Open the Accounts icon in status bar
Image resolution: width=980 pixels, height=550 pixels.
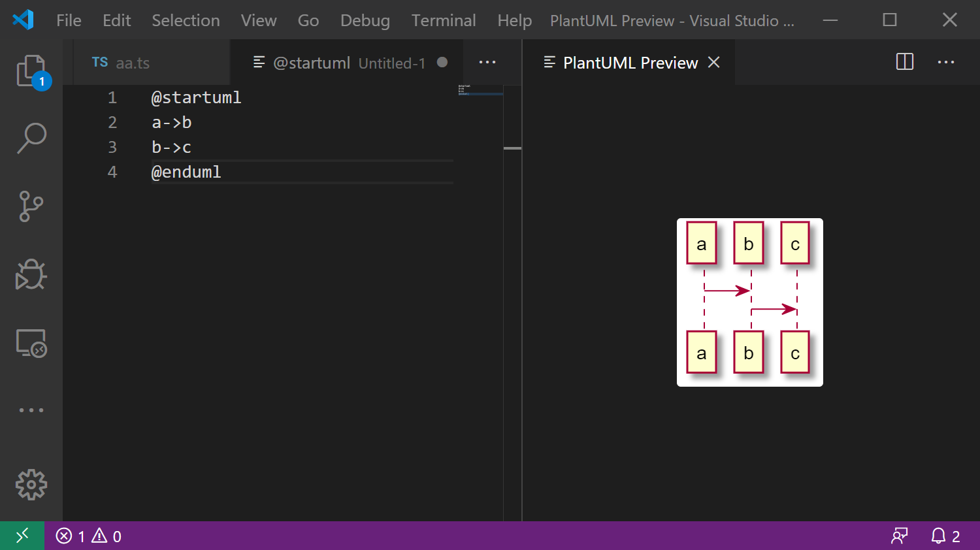pyautogui.click(x=899, y=536)
